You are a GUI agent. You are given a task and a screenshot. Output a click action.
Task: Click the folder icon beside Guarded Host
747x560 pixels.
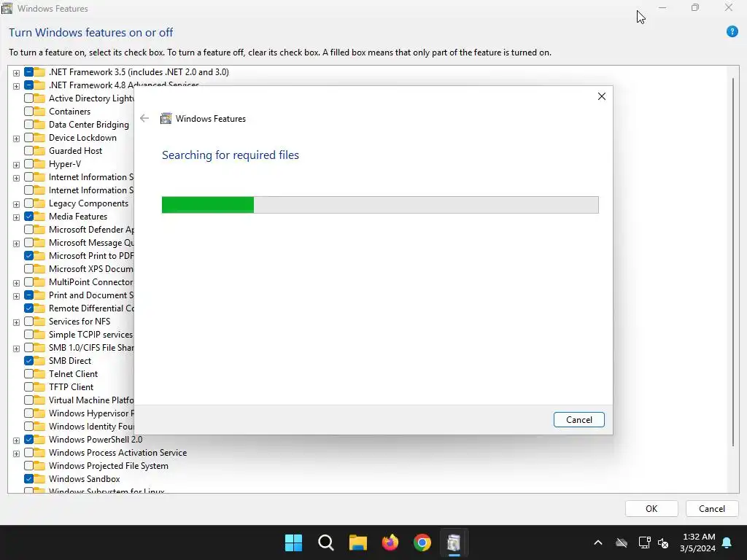pos(39,151)
